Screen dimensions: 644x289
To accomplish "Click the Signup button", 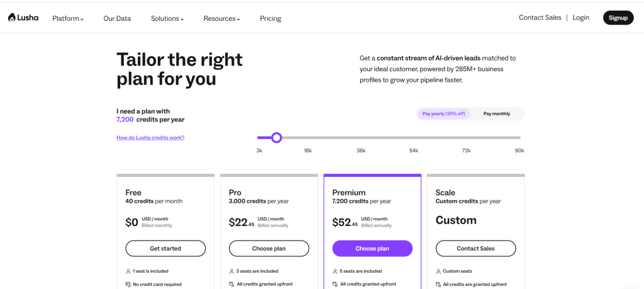I will click(618, 18).
